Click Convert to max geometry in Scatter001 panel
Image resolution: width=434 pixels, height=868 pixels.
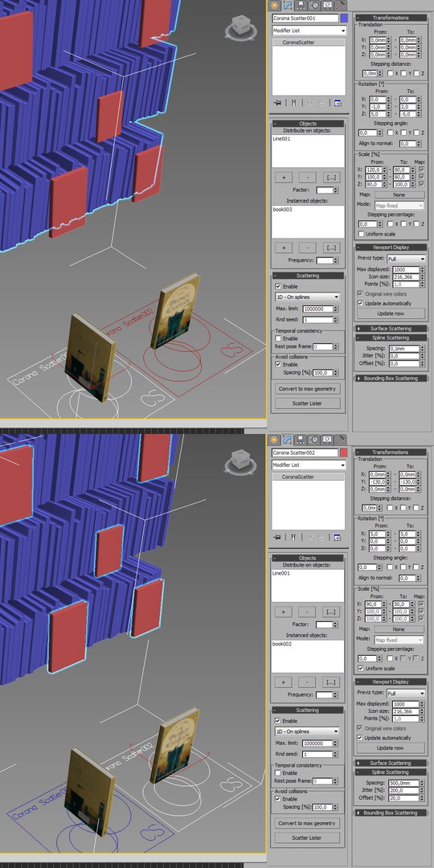point(308,389)
